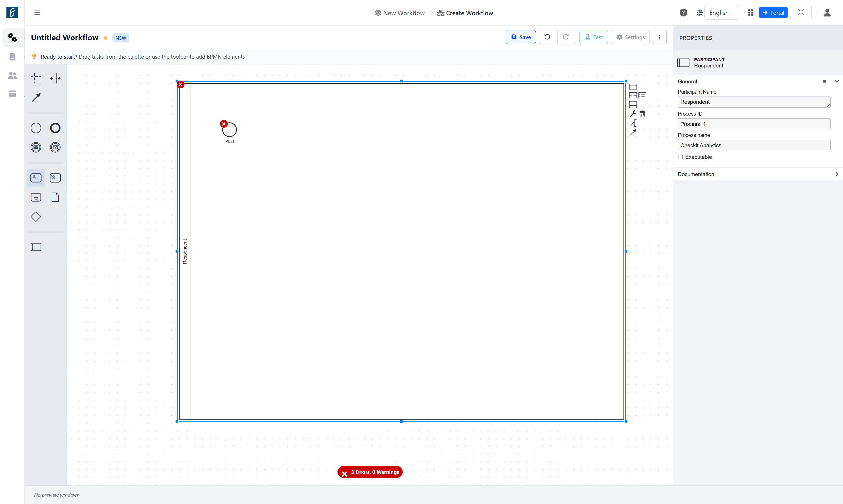Add a message throw event (filled envelope)
The height and width of the screenshot is (504, 843).
[36, 147]
